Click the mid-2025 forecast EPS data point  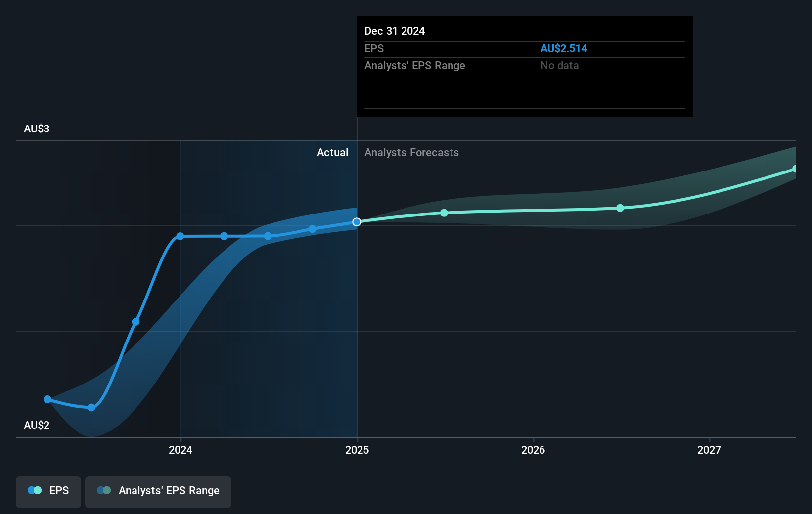click(x=444, y=213)
